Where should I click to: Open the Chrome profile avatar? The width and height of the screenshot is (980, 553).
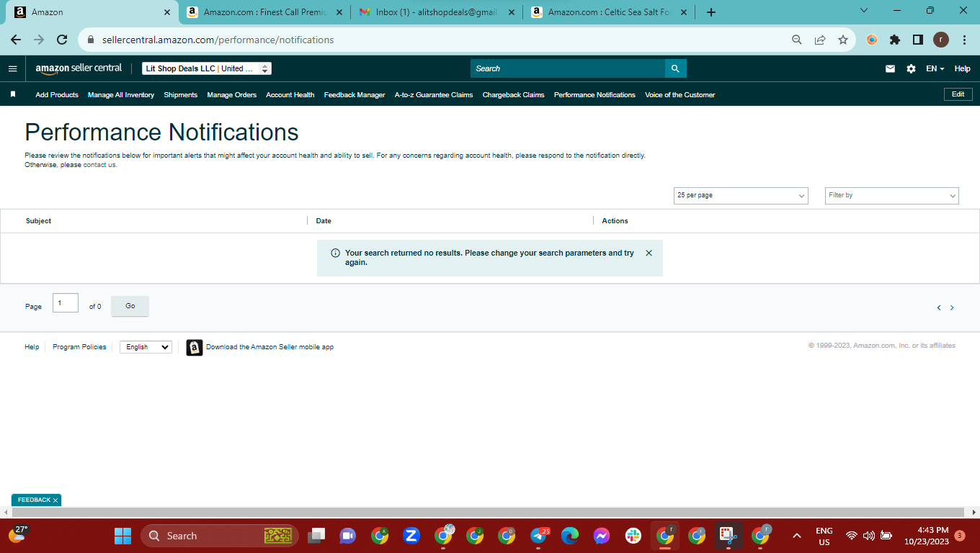pos(941,40)
